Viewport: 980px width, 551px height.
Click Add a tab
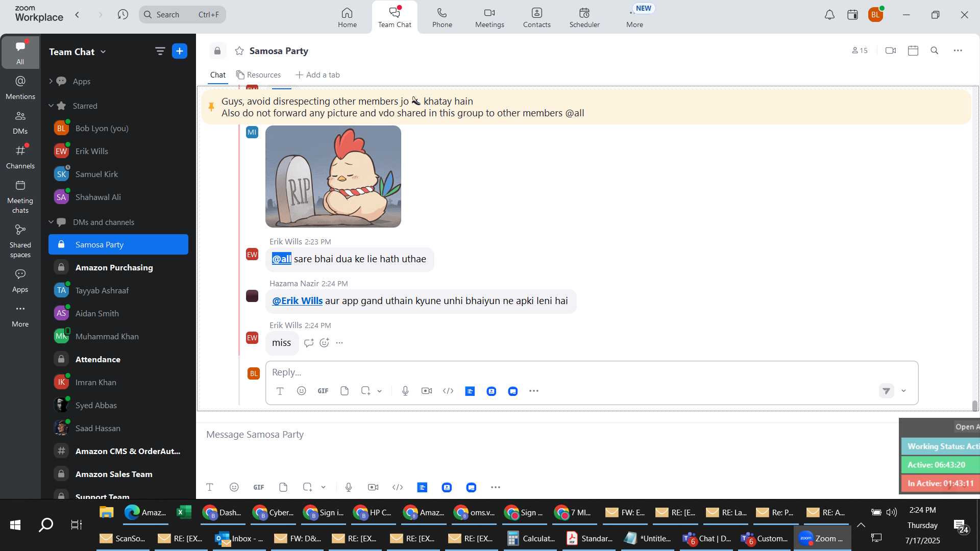(x=317, y=75)
